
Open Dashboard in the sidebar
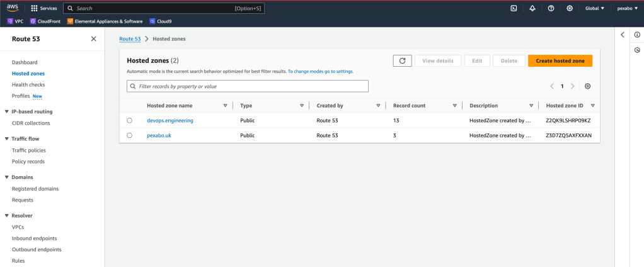(25, 62)
